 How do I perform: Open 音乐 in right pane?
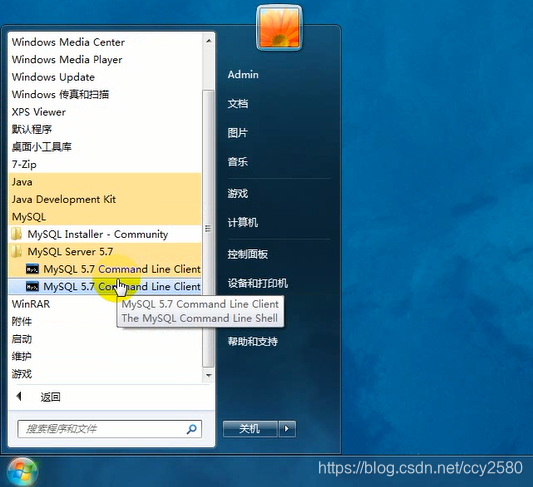pyautogui.click(x=238, y=162)
